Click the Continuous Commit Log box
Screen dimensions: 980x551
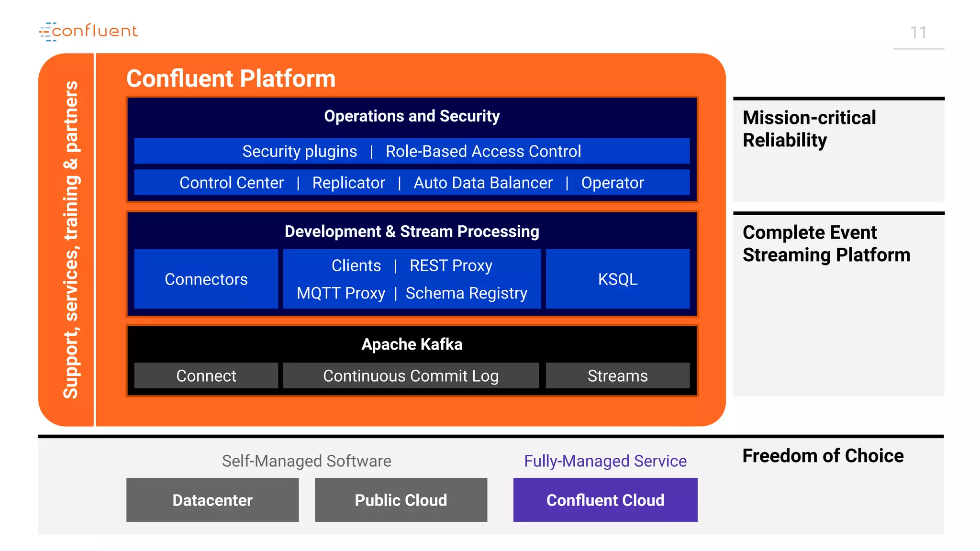click(x=411, y=375)
